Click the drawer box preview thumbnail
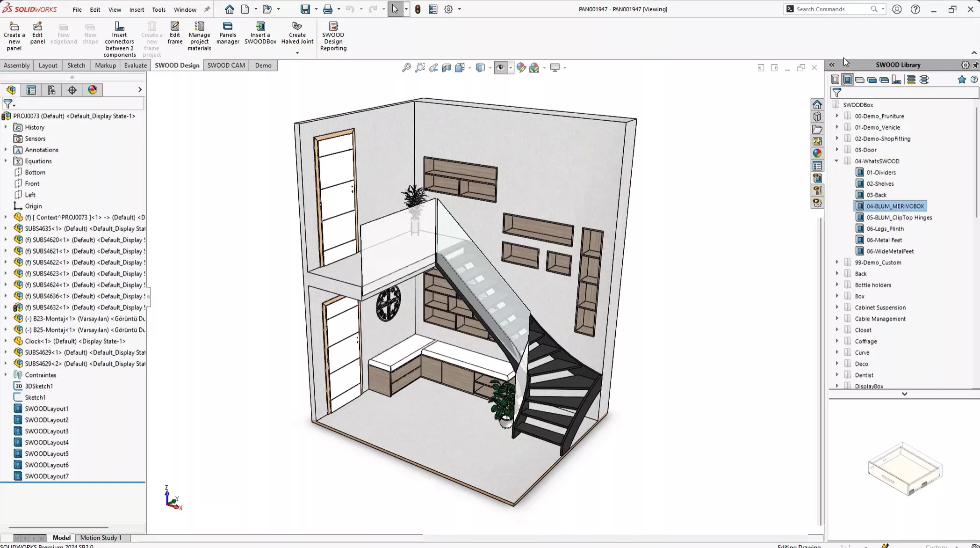This screenshot has height=548, width=980. click(x=904, y=469)
